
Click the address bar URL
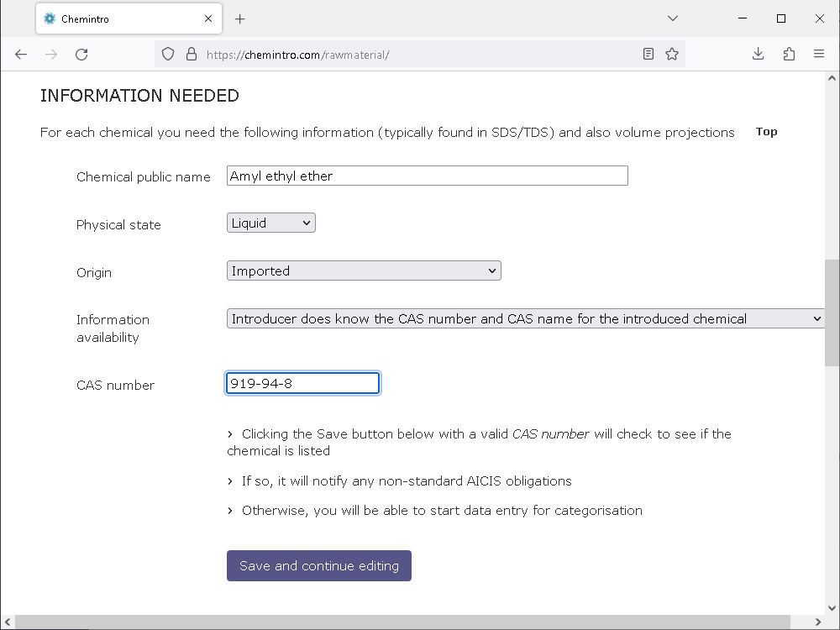(298, 55)
